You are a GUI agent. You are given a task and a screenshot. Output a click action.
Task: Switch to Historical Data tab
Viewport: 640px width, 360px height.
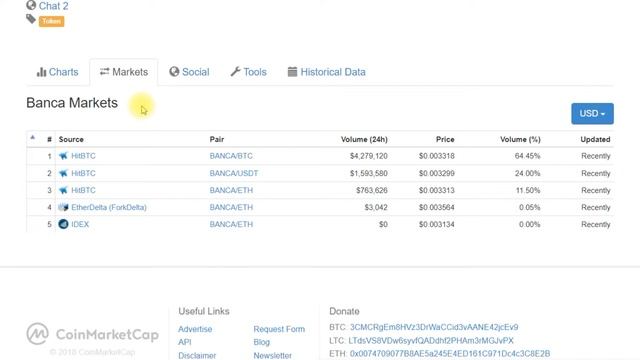327,72
